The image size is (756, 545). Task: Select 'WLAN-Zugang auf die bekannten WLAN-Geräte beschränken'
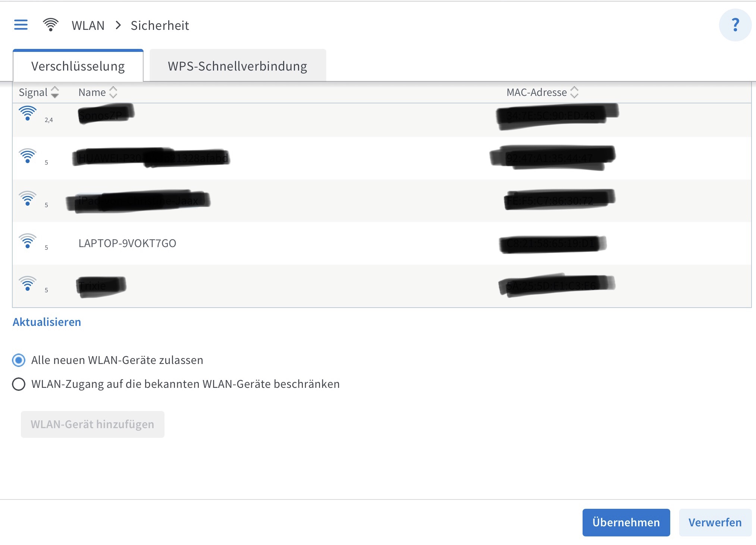[19, 384]
